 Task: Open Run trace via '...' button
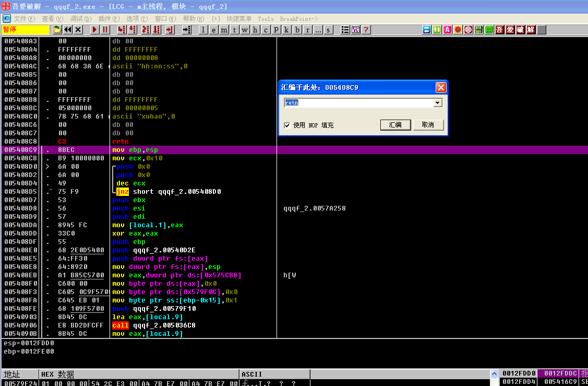[x=318, y=30]
